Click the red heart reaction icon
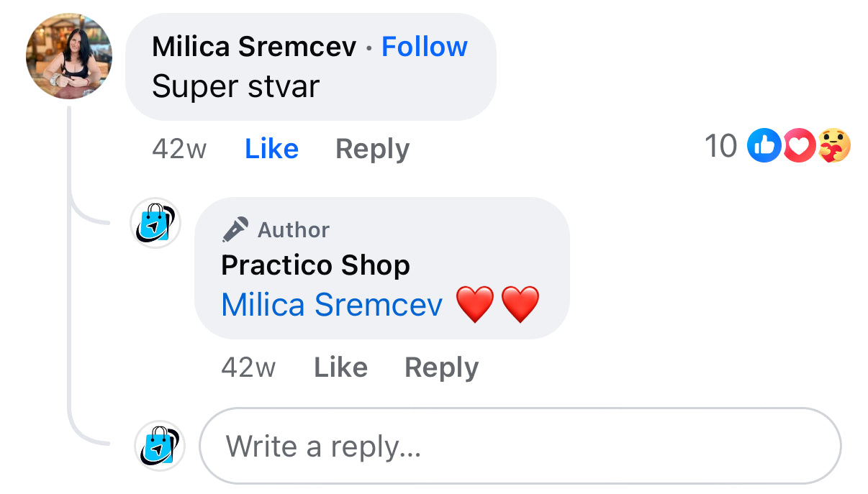The width and height of the screenshot is (868, 494). pyautogui.click(x=797, y=146)
